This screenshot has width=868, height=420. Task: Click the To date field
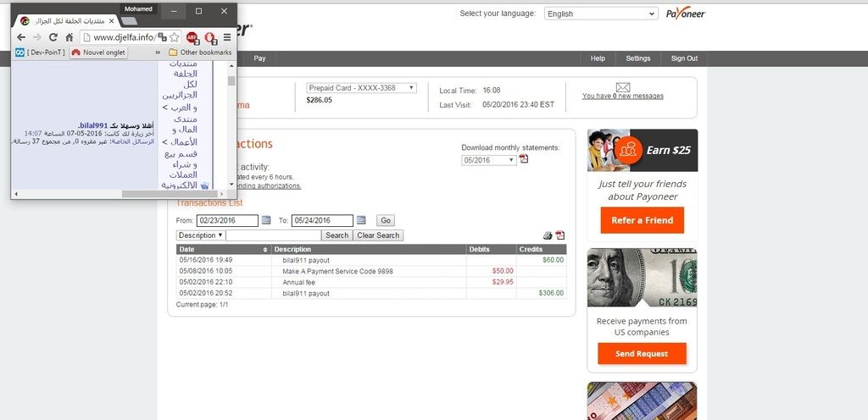point(322,220)
